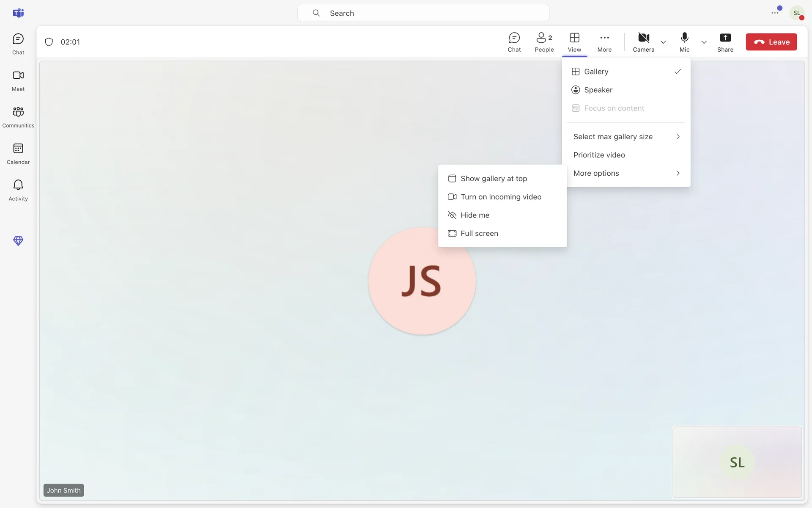
Task: Expand camera options dropdown arrow
Action: (x=663, y=42)
